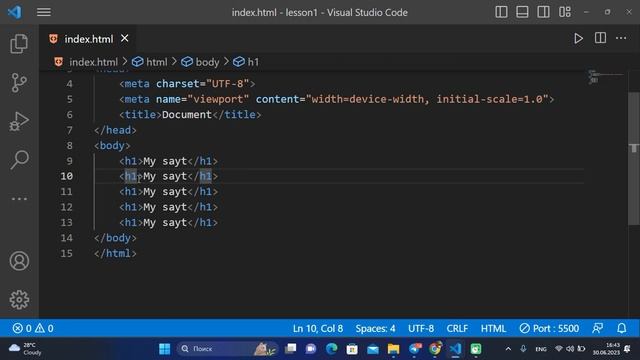The height and width of the screenshot is (360, 640).
Task: Open the notifications bell in status bar
Action: click(621, 328)
